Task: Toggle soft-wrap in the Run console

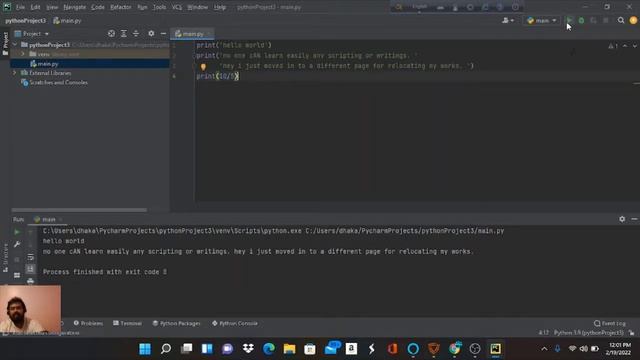Action: [31, 257]
